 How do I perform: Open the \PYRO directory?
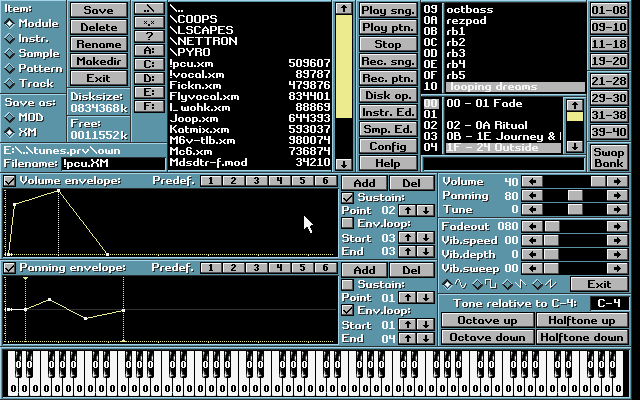tap(250, 52)
